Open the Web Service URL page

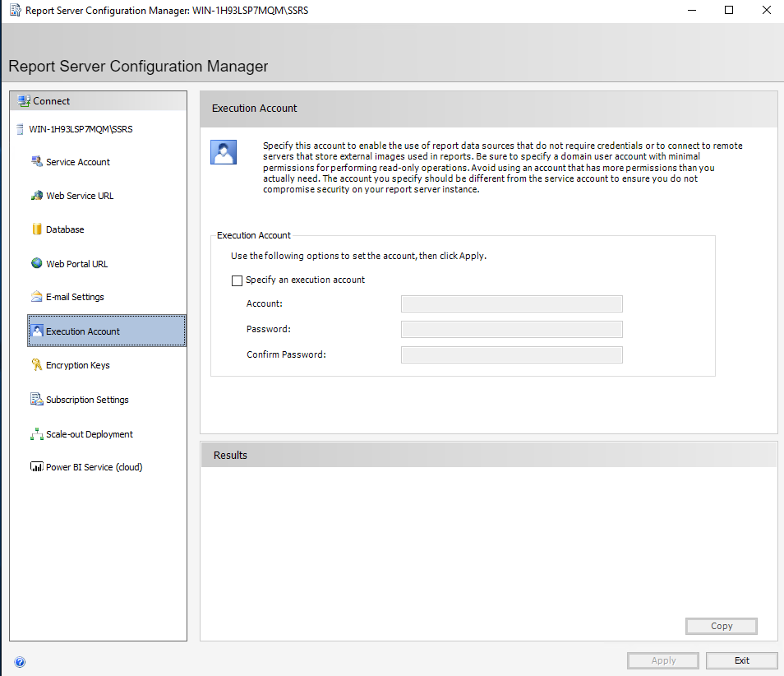(x=80, y=195)
